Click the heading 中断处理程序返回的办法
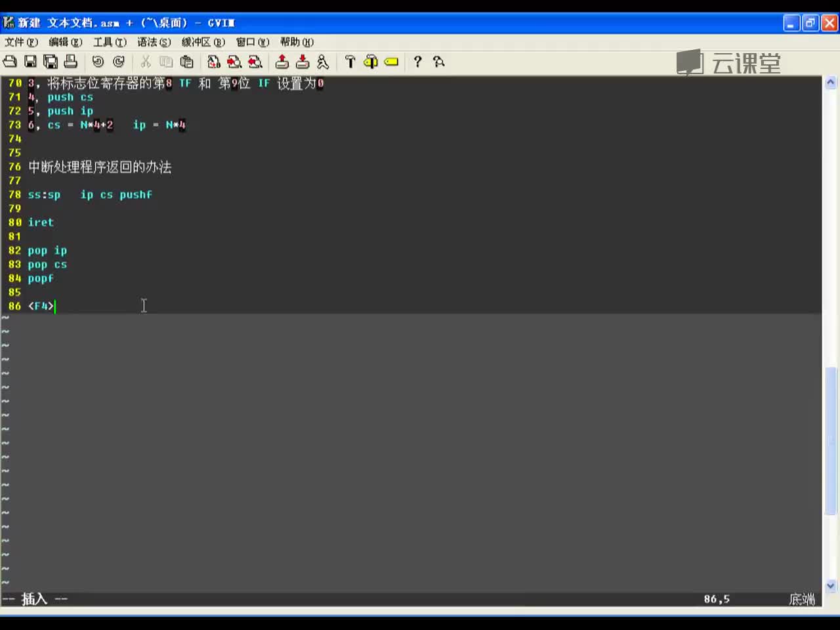This screenshot has height=630, width=840. pyautogui.click(x=100, y=167)
